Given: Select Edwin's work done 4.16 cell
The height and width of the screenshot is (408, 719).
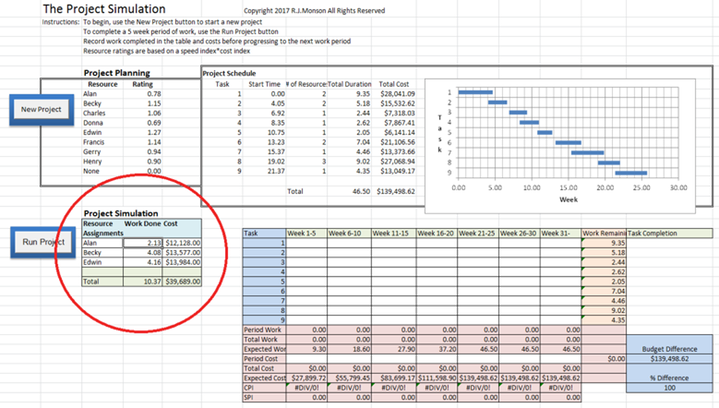Looking at the screenshot, I should pyautogui.click(x=143, y=262).
